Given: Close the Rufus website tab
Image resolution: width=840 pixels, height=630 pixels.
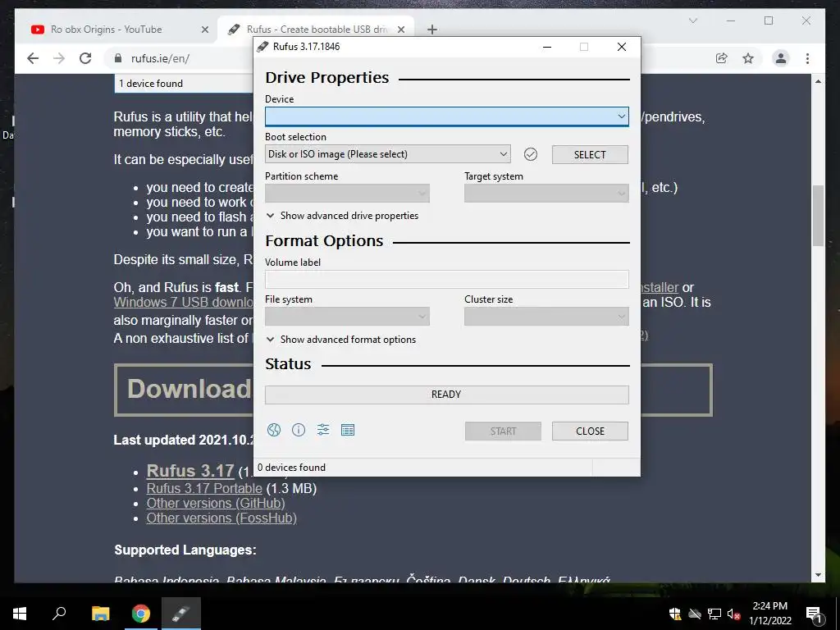Looking at the screenshot, I should [x=400, y=30].
